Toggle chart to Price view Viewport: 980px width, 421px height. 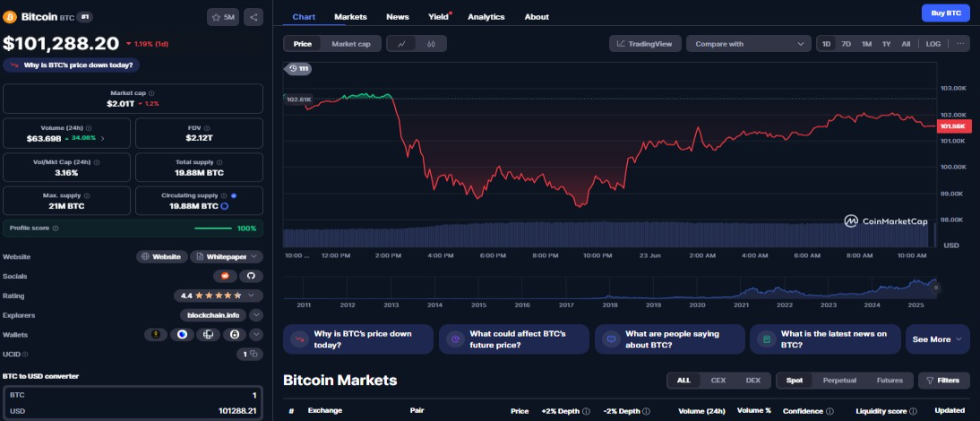(303, 44)
